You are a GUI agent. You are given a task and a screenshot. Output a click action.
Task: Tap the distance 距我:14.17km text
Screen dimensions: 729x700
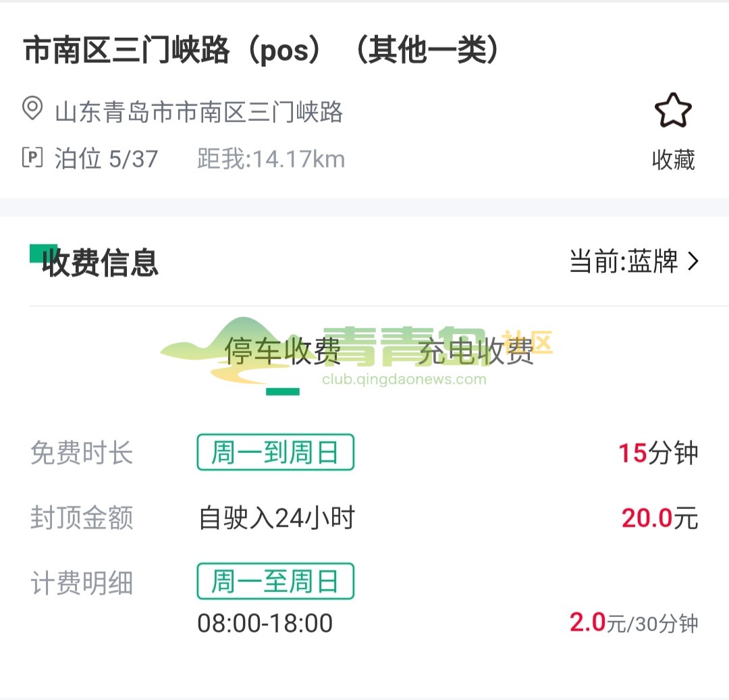[x=271, y=159]
